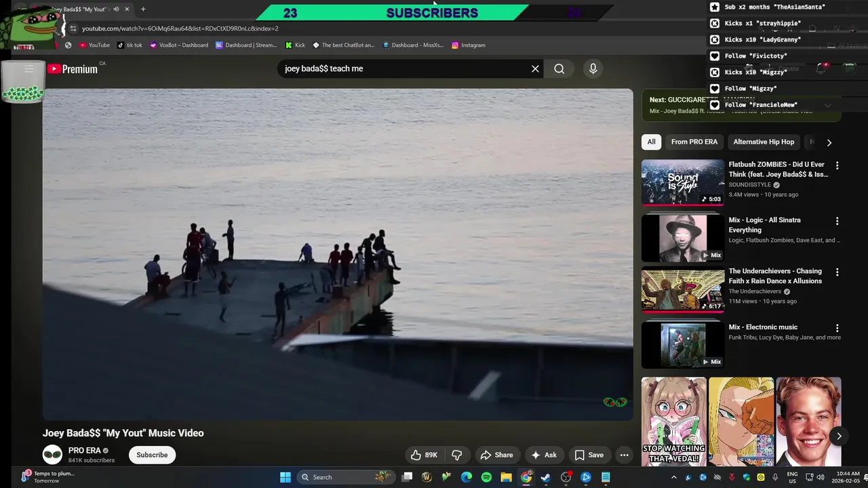
Task: Open Task View on the taskbar
Action: click(x=407, y=477)
